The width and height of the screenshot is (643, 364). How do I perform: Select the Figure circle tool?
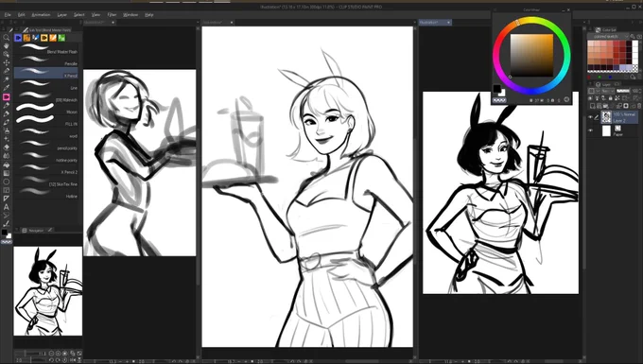[7, 182]
